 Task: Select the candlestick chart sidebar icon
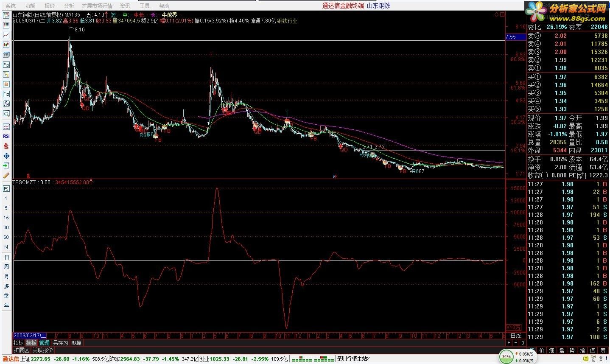click(6, 45)
